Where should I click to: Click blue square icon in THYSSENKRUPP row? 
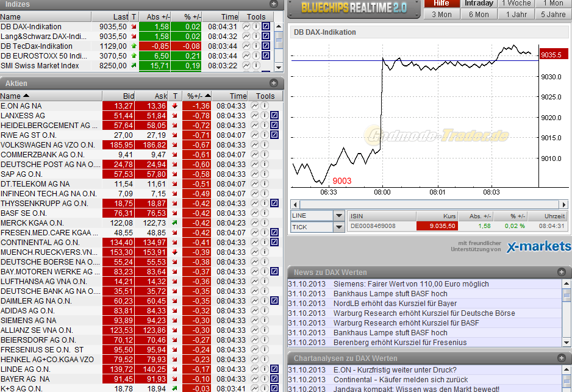point(274,203)
